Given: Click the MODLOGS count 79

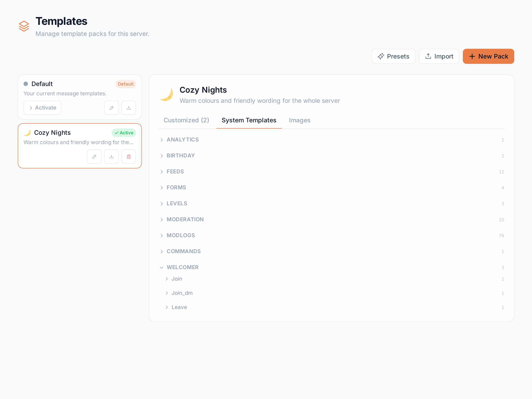Looking at the screenshot, I should click(x=501, y=236).
